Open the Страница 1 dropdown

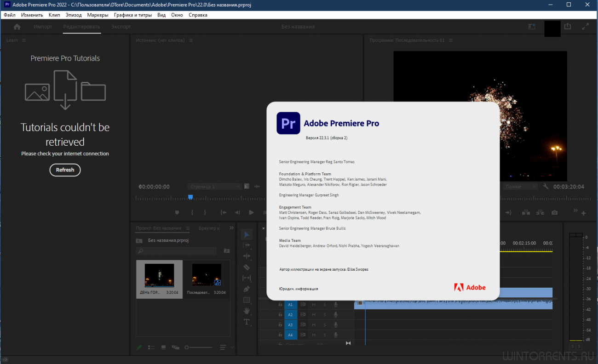point(214,187)
